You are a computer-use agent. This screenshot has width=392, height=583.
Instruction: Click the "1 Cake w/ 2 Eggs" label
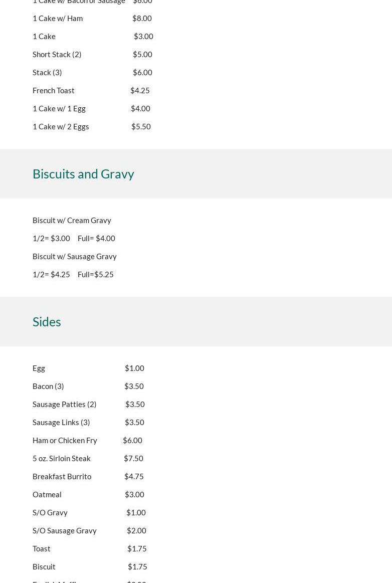[x=61, y=126]
